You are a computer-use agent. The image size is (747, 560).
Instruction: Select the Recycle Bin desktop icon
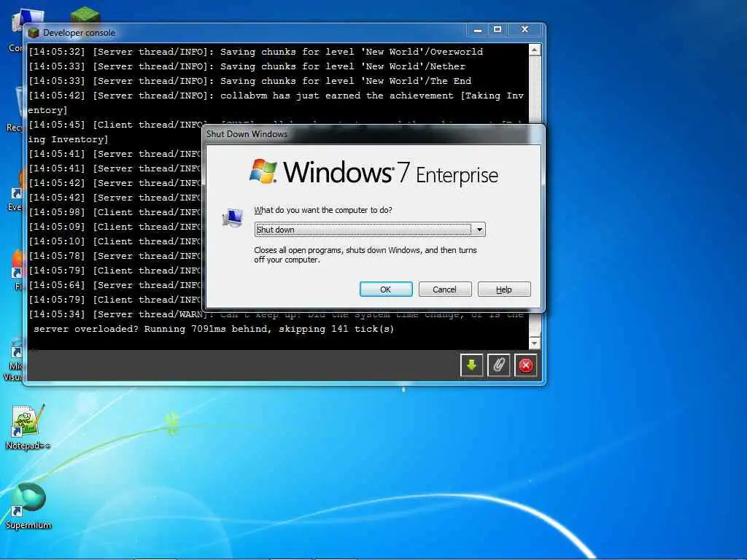(x=17, y=109)
